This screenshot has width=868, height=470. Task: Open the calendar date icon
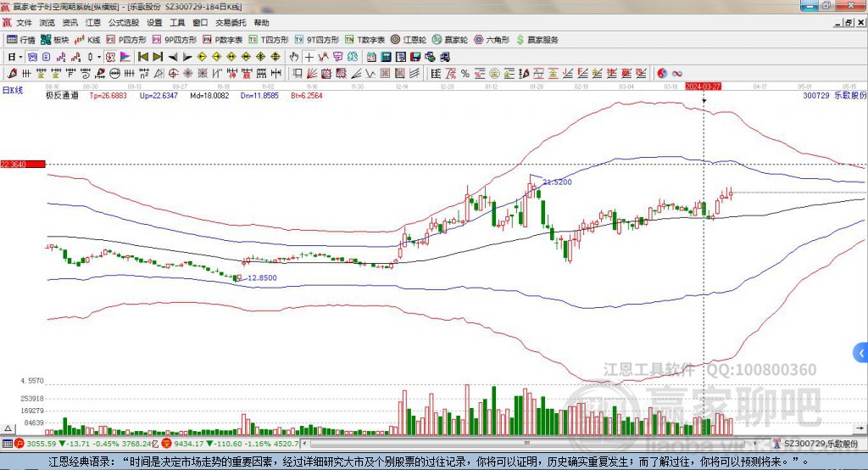coord(371,57)
